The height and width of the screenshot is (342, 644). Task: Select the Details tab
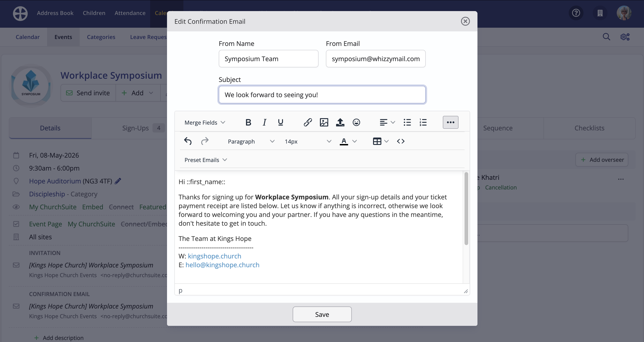click(x=50, y=128)
